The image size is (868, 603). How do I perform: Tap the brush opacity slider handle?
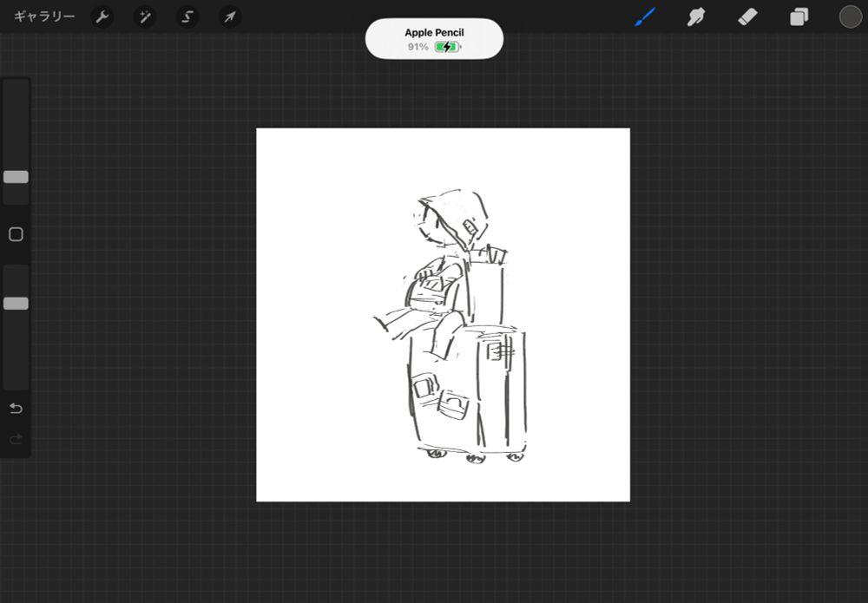click(x=15, y=302)
